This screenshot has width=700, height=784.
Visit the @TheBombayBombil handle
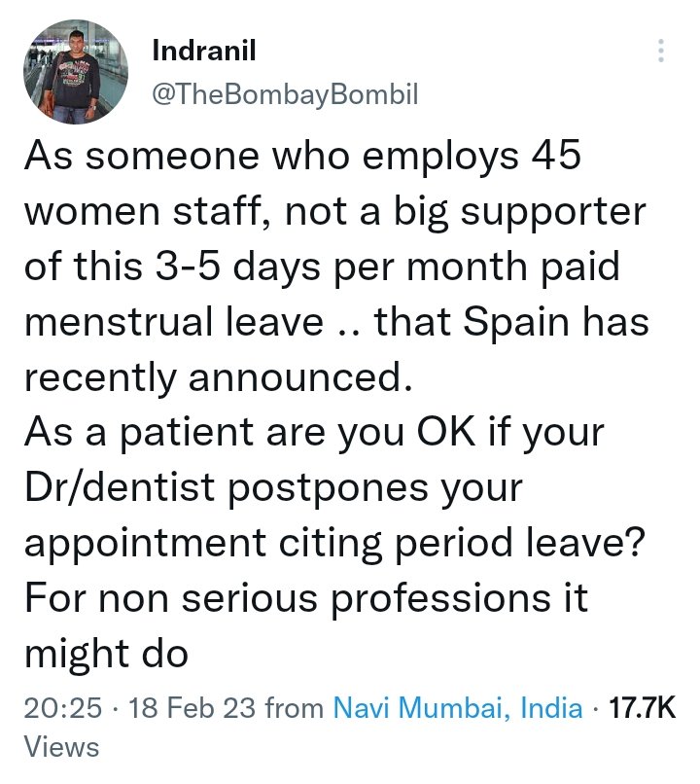tap(285, 94)
